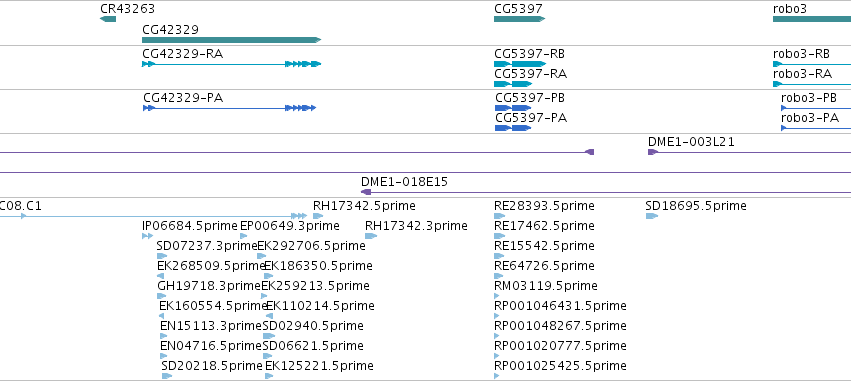
Task: Select the DME1-003L21 purple BAC marker
Action: click(653, 152)
